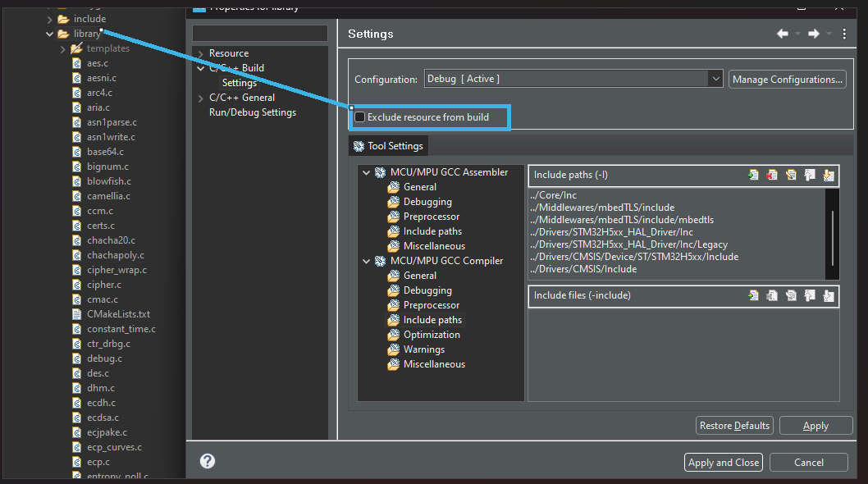
Task: Click the Manage Configurations button
Action: [x=787, y=79]
